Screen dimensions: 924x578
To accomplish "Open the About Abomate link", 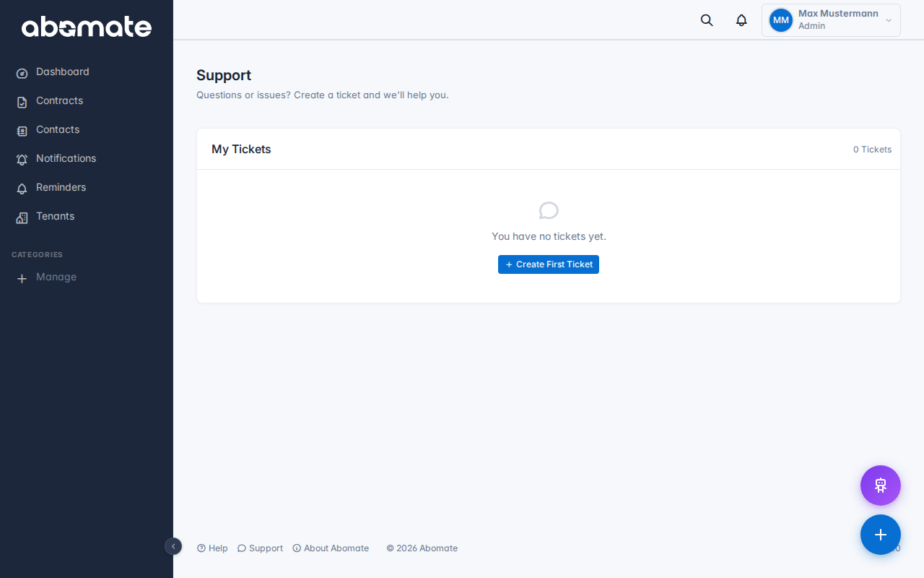I will click(331, 548).
